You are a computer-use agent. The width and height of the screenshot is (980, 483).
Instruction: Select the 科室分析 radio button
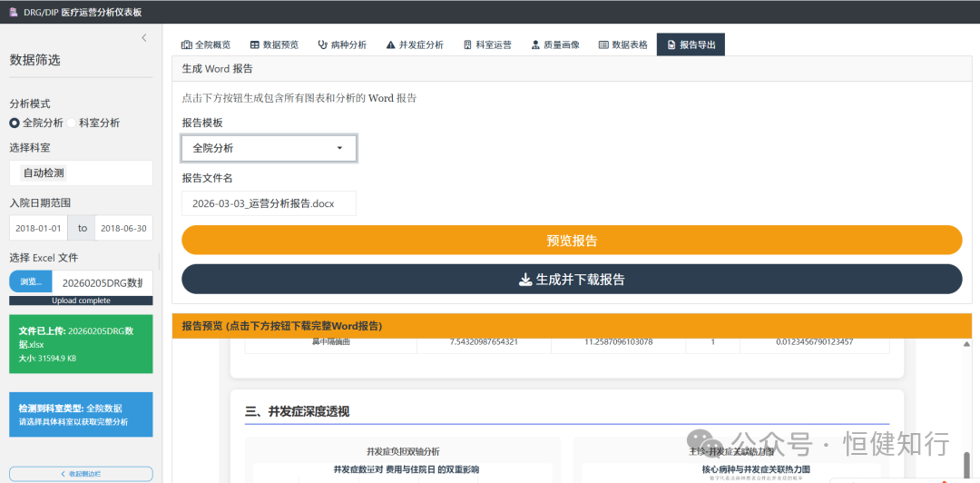point(72,123)
